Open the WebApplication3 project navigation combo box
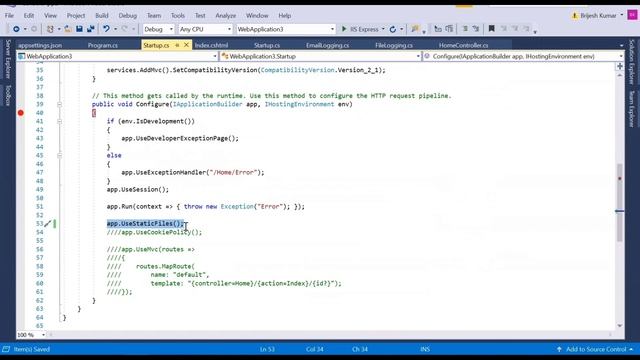The image size is (640, 360). 118,56
